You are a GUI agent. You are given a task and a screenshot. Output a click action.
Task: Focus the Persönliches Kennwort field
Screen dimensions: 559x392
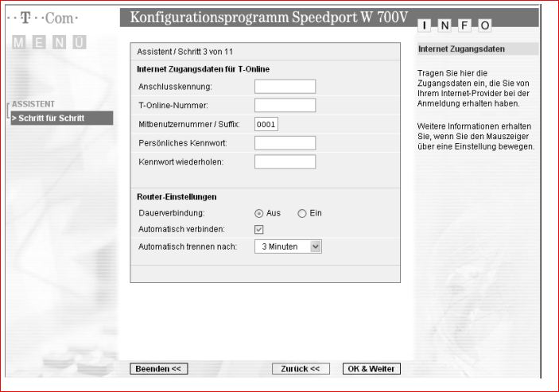[285, 143]
